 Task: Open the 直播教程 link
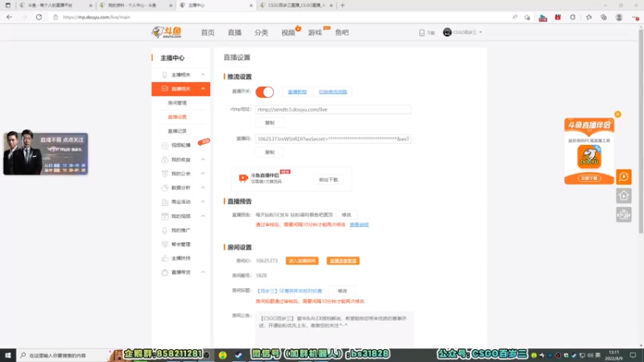point(297,92)
